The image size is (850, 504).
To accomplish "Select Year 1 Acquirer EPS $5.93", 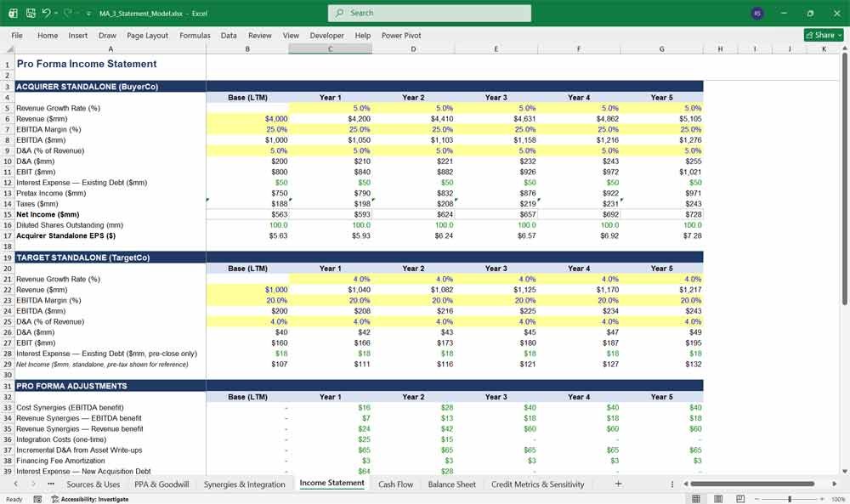I will click(x=330, y=235).
